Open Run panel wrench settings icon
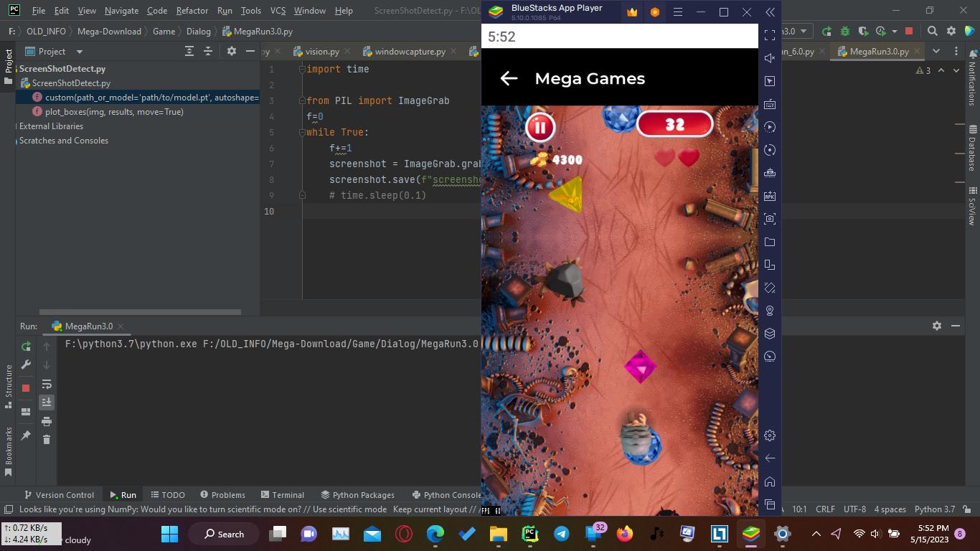Viewport: 980px width, 551px height. click(x=26, y=364)
